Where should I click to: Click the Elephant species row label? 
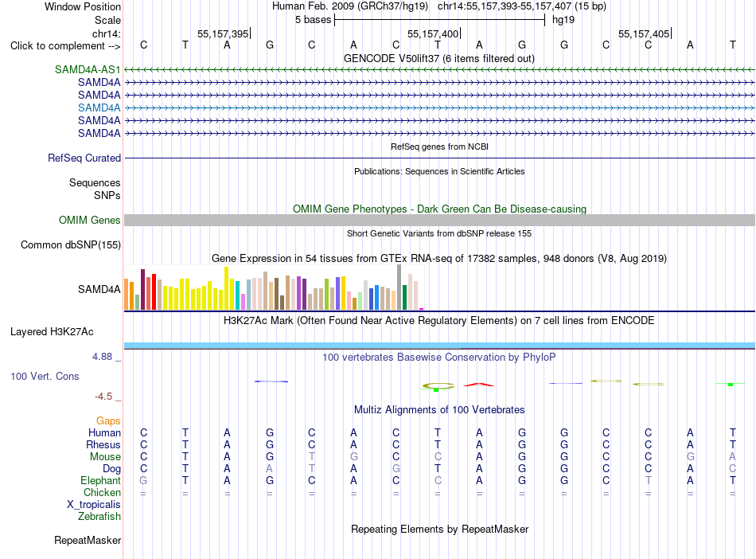[x=100, y=480]
